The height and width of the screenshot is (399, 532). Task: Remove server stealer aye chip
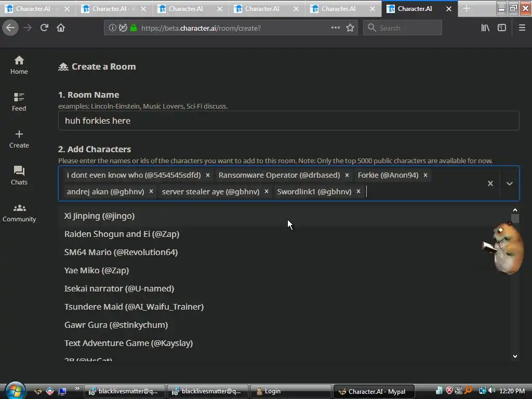click(267, 191)
